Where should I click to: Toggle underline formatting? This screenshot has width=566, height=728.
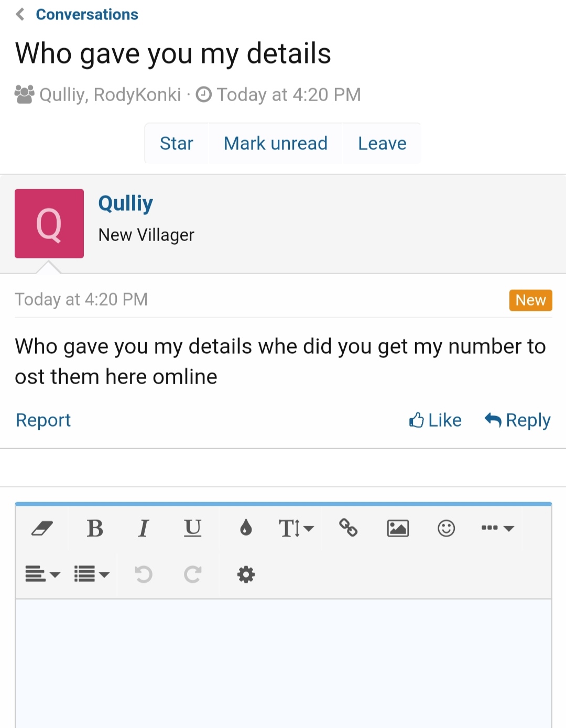(192, 528)
